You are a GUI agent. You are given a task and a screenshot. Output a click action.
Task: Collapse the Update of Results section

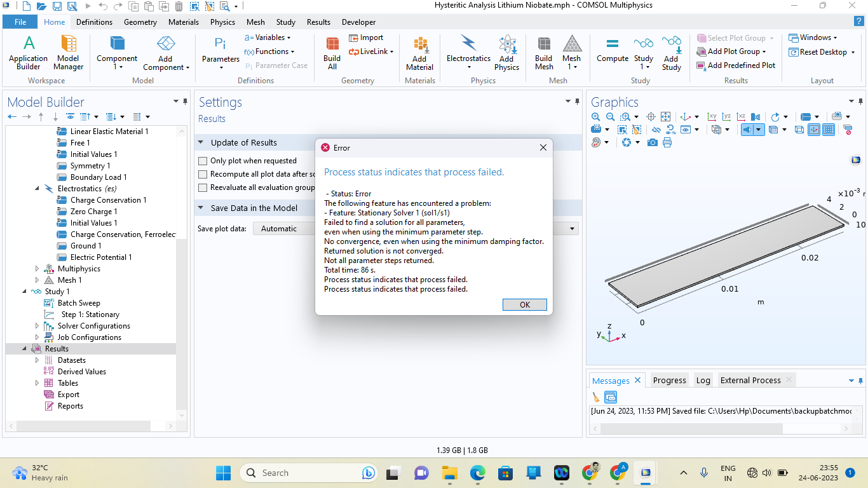(x=201, y=143)
